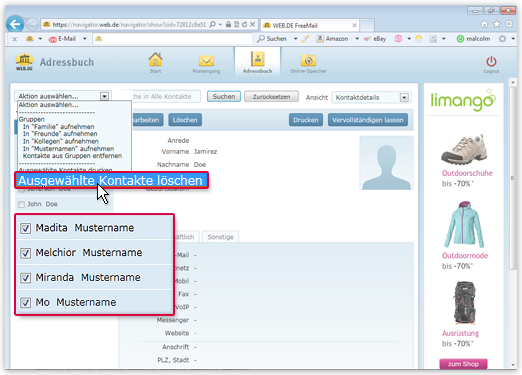Image resolution: width=522 pixels, height=375 pixels.
Task: Click the highlighter pencil toolbar icon
Action: [305, 39]
